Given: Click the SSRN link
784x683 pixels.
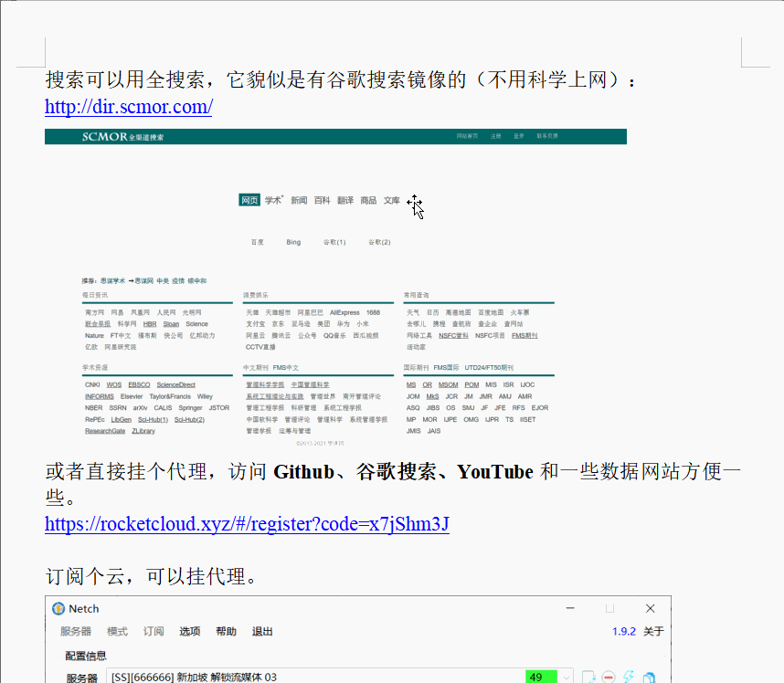Looking at the screenshot, I should click(118, 408).
